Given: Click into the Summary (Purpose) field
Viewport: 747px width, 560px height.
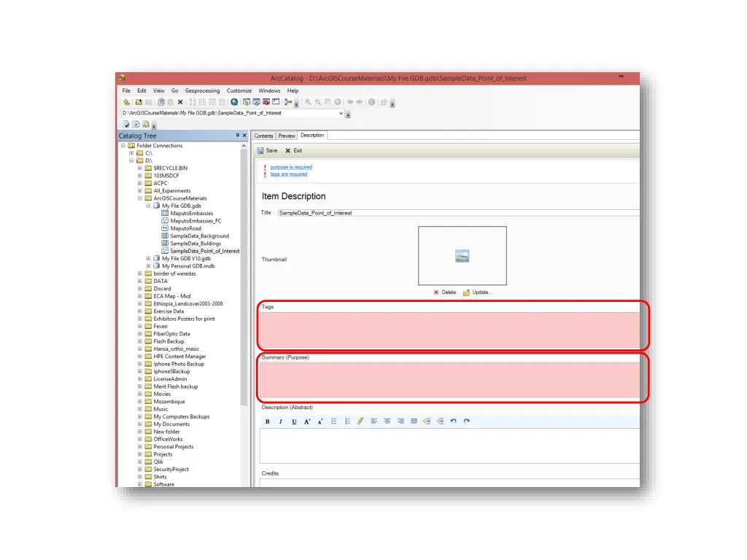Looking at the screenshot, I should pos(449,380).
